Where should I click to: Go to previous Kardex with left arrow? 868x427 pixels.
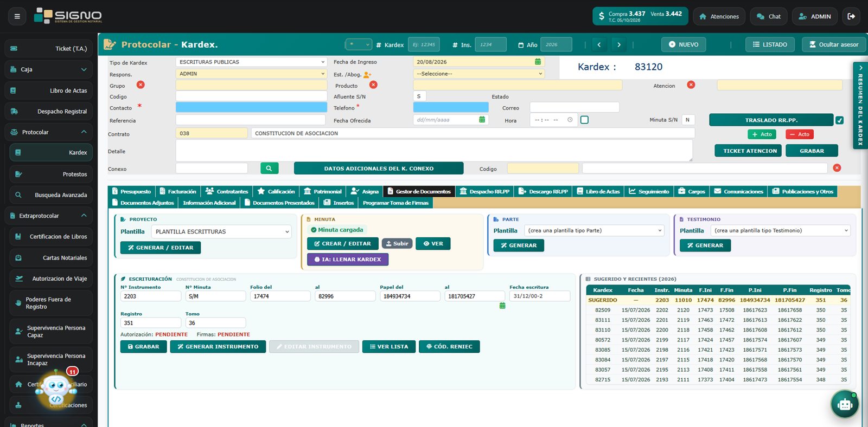(599, 44)
